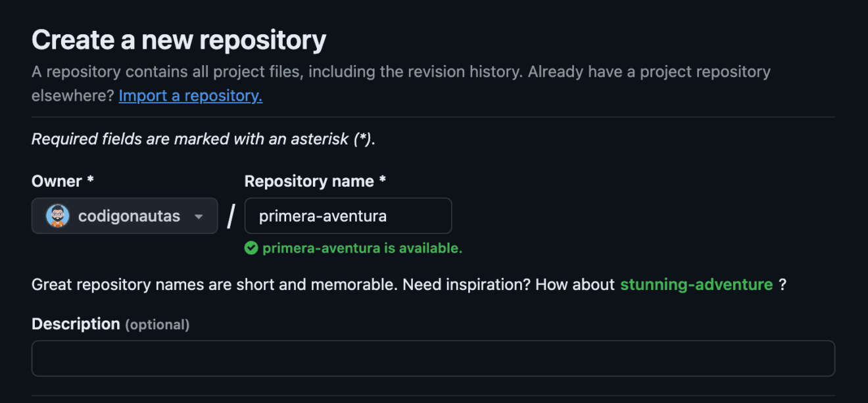868x403 pixels.
Task: Click the codigonautas avatar icon
Action: coord(58,216)
